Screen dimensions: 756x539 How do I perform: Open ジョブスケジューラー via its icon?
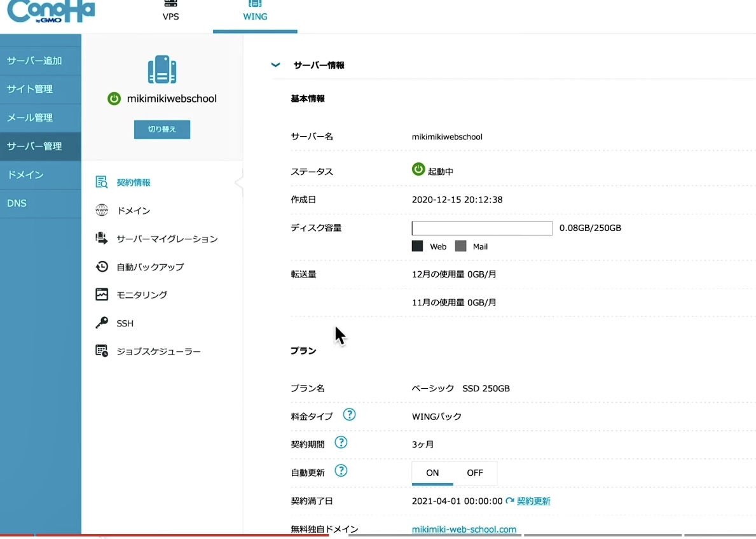tap(102, 351)
